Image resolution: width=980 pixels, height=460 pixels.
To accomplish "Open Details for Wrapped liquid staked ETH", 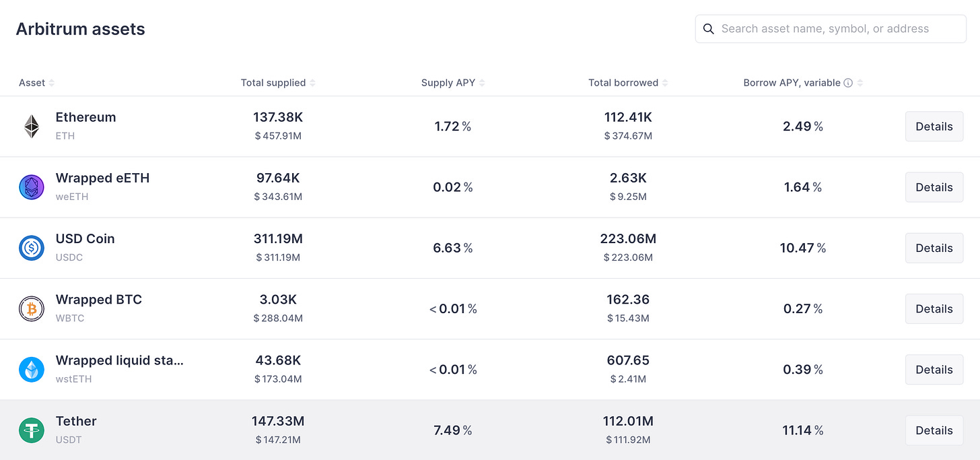I will tap(934, 369).
